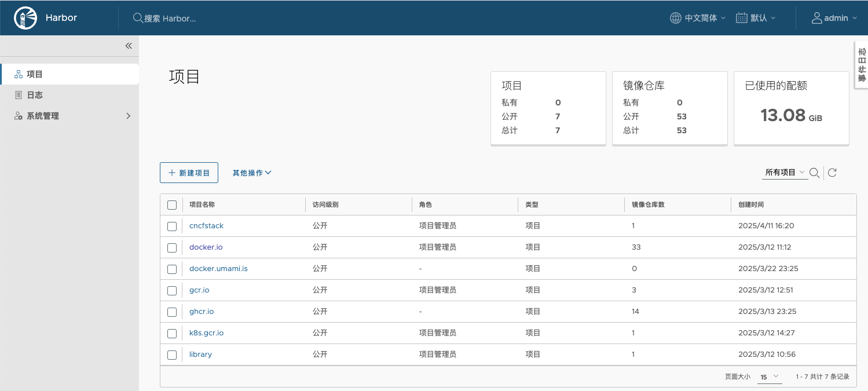Check the docker.io project row
The height and width of the screenshot is (391, 868).
172,248
